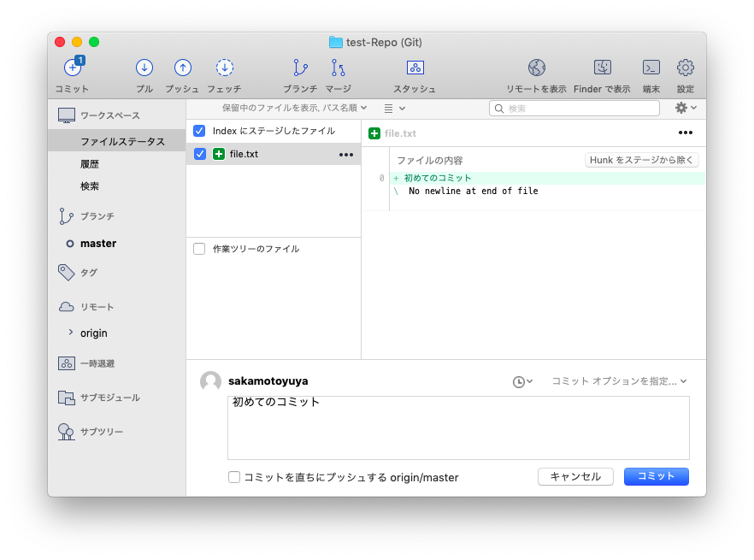Viewport: 754px width, 560px height.
Task: Enable pushing immediately to origin/master
Action: click(234, 477)
